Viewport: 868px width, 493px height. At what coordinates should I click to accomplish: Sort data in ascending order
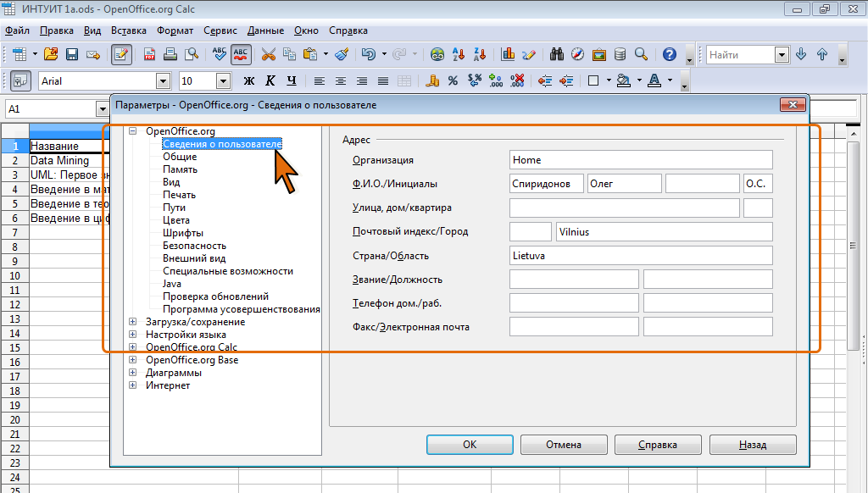459,54
